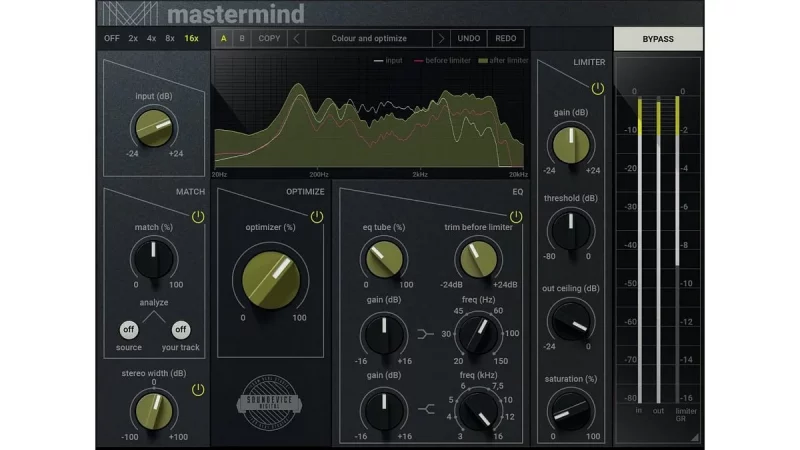Toggle the Optimize section power icon
The image size is (800, 450).
pos(317,217)
